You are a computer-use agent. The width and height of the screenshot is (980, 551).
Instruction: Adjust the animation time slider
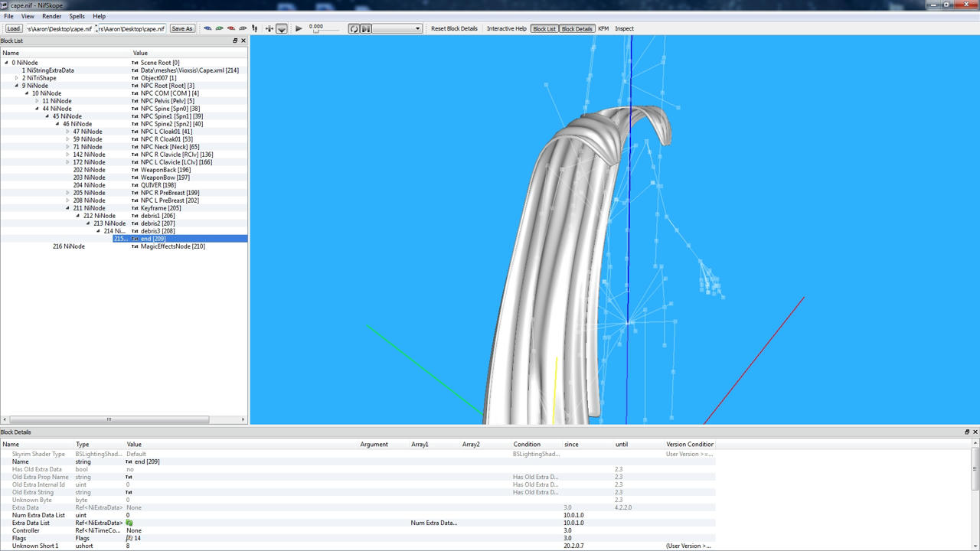tap(325, 31)
